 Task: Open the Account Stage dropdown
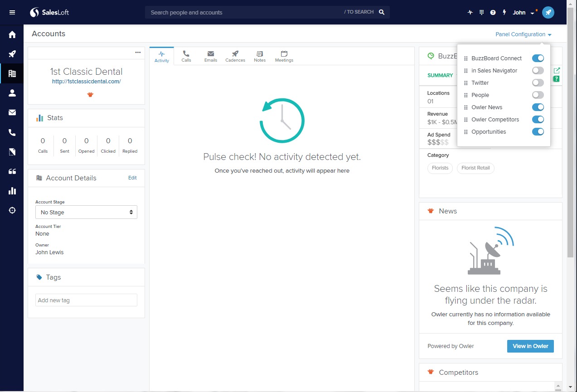tap(86, 213)
